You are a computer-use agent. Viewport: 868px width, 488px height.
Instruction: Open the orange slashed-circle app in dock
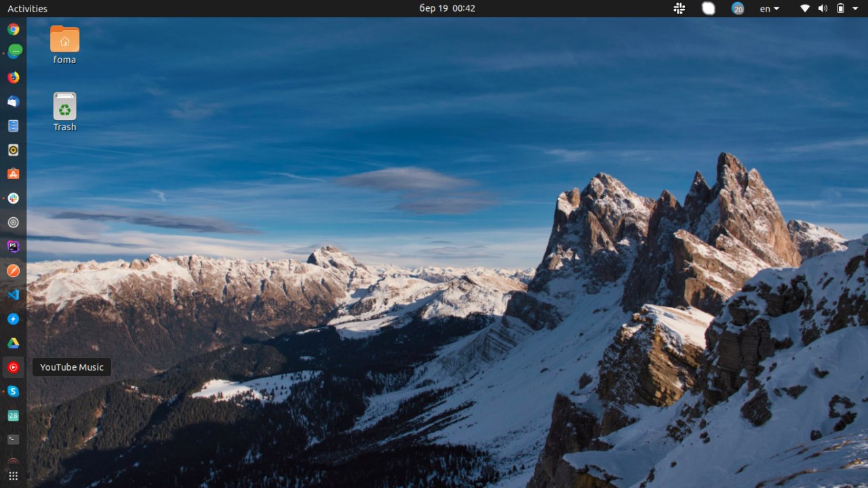point(13,271)
